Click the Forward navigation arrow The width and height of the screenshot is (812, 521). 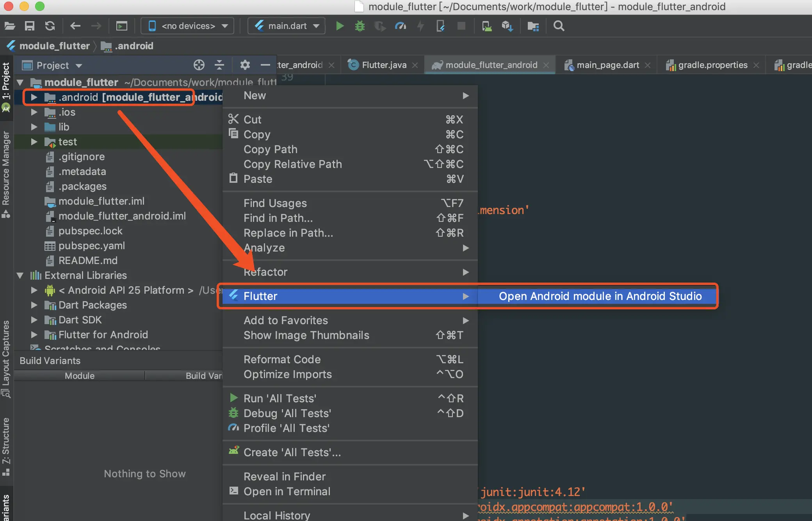96,26
